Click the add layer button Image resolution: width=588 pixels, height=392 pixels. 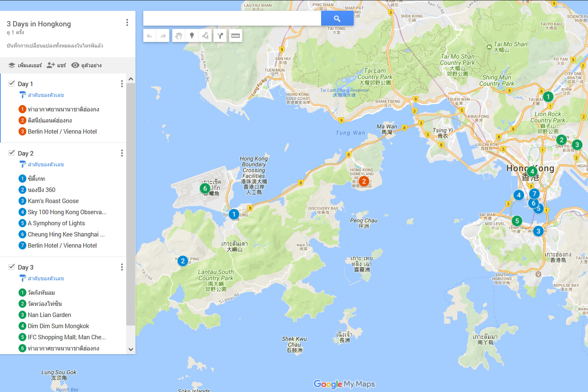pyautogui.click(x=25, y=65)
